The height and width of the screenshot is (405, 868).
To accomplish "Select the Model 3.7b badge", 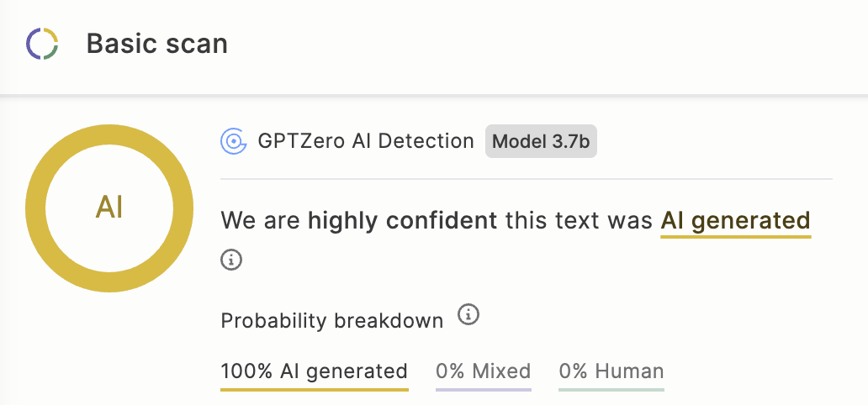I will [541, 141].
